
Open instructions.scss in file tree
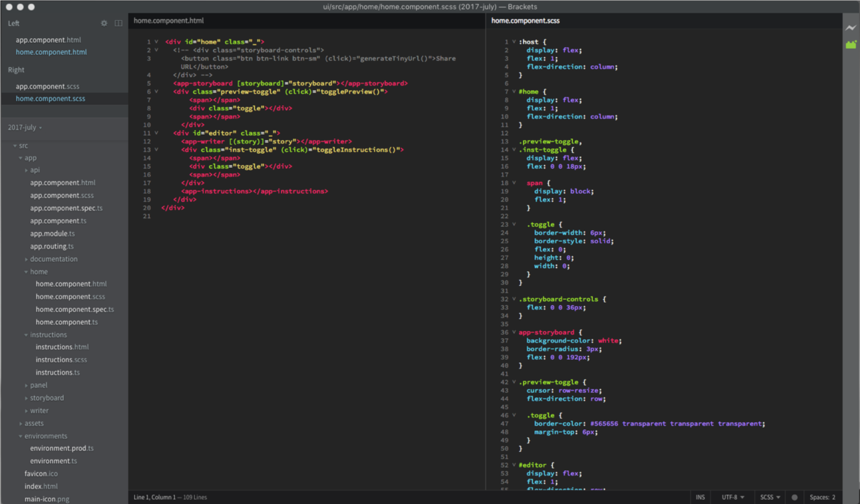tap(61, 360)
